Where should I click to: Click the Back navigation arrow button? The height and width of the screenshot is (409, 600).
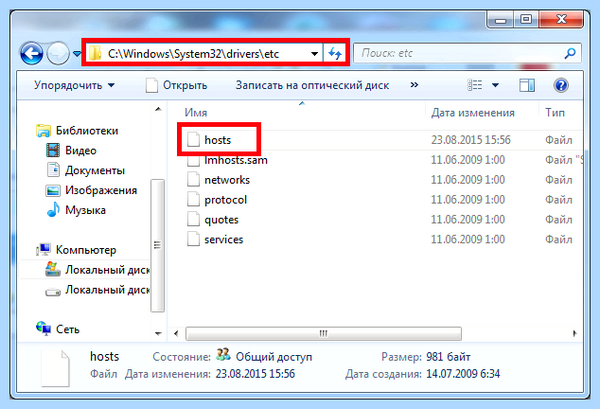tap(31, 54)
